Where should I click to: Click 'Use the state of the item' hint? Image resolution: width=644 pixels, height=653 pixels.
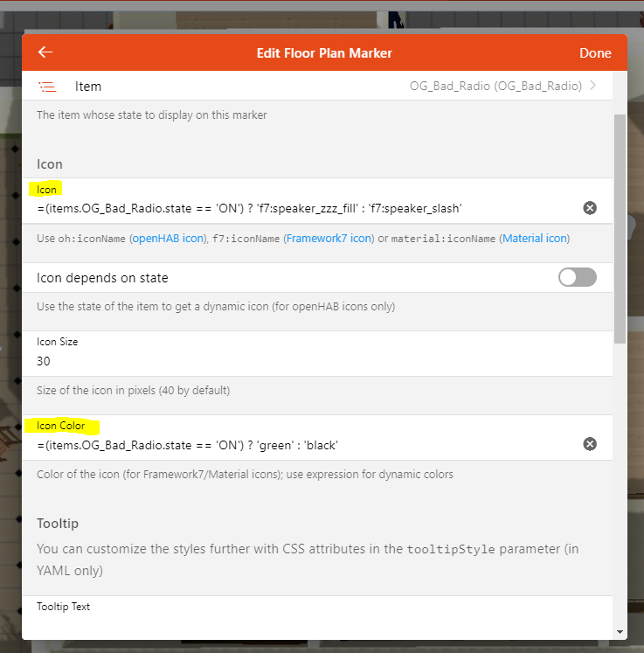(216, 307)
